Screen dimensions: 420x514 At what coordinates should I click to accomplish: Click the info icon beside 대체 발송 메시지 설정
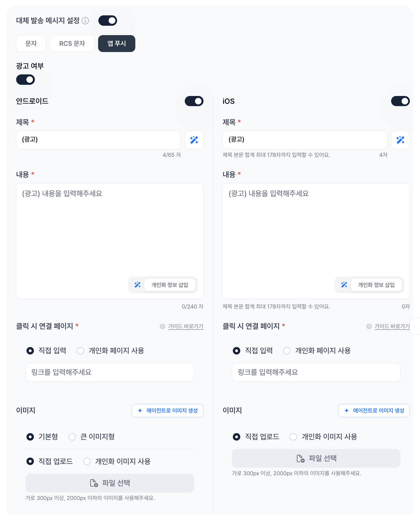(85, 21)
